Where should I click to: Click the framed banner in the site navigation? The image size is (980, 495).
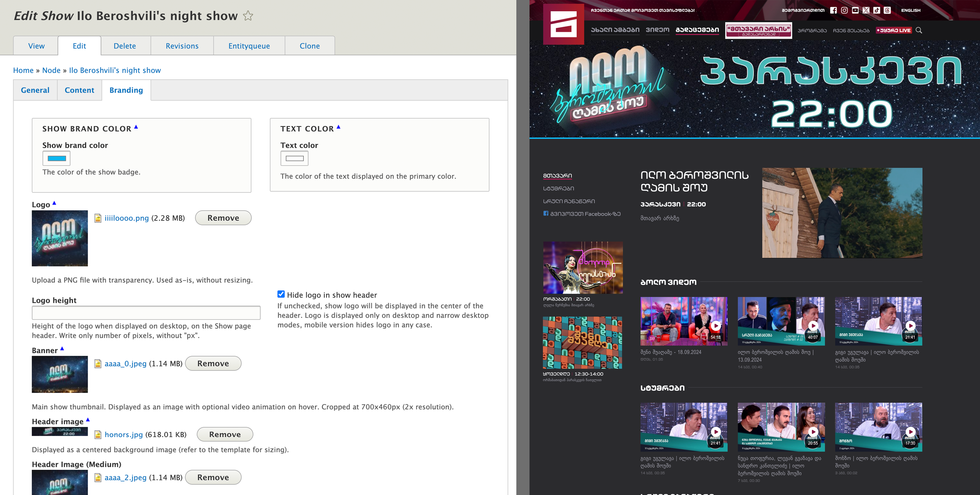[x=759, y=30]
